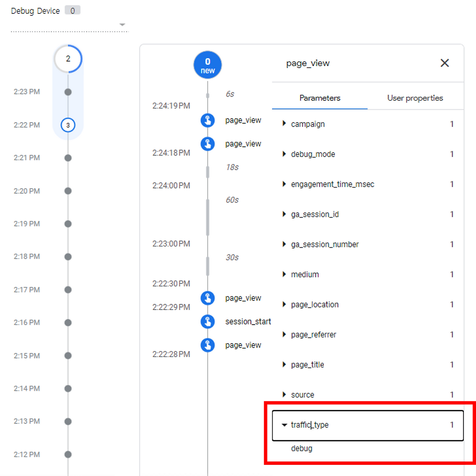The width and height of the screenshot is (476, 476).
Task: Click the 30s gap label
Action: (x=232, y=257)
